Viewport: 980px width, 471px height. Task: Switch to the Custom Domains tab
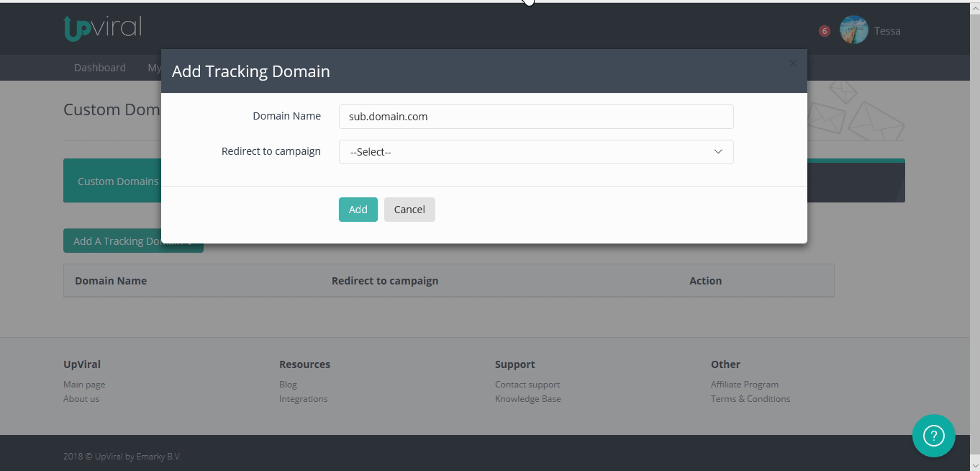coord(117,181)
